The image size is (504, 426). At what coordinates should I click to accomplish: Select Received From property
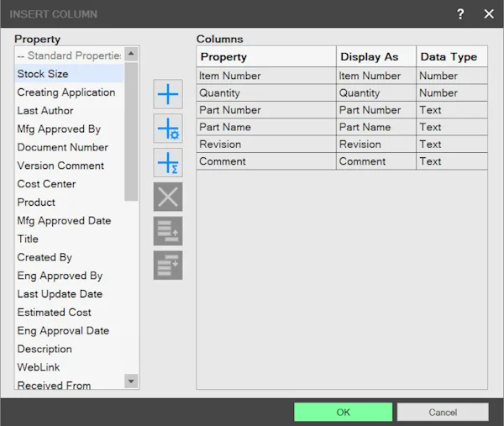click(x=69, y=384)
